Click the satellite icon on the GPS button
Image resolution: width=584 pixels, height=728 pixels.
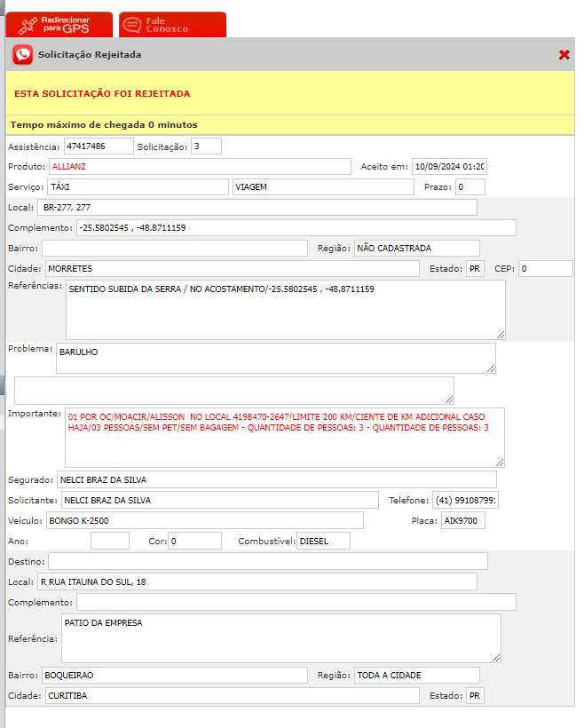pos(28,26)
